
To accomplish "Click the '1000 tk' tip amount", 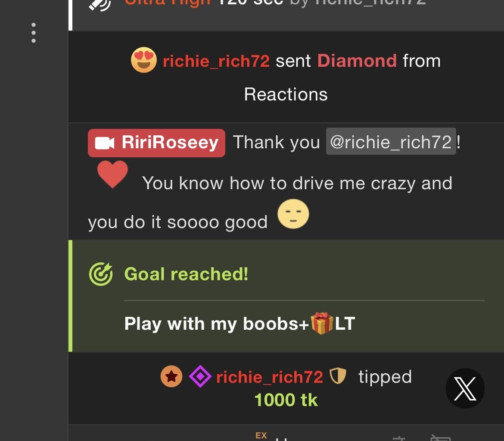I will [286, 400].
